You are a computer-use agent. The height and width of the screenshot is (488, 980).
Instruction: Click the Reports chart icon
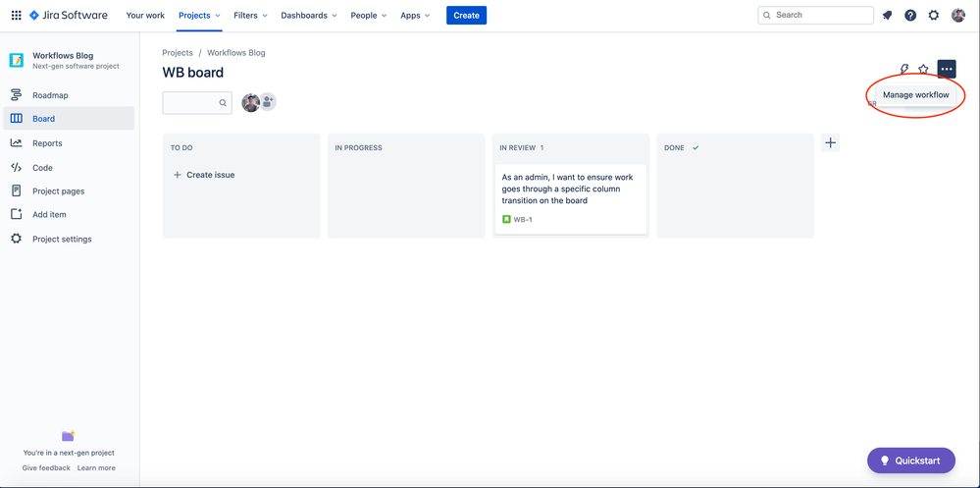point(17,142)
